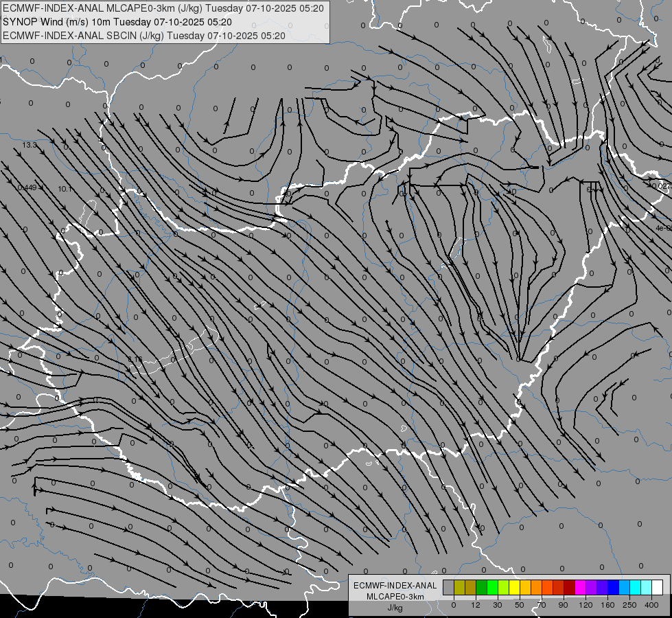Pick the dark green swatch right after the 12 tick

(x=482, y=587)
